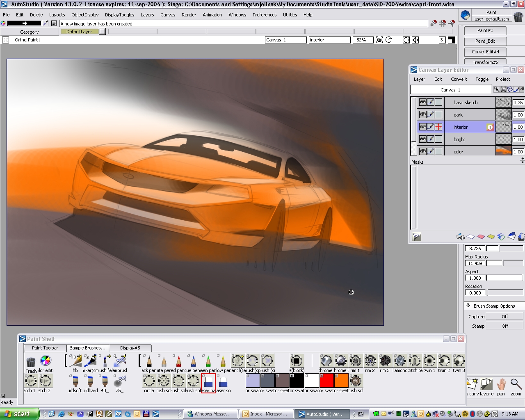Image resolution: width=525 pixels, height=420 pixels.
Task: Select the green pencil brush
Action: (x=208, y=361)
